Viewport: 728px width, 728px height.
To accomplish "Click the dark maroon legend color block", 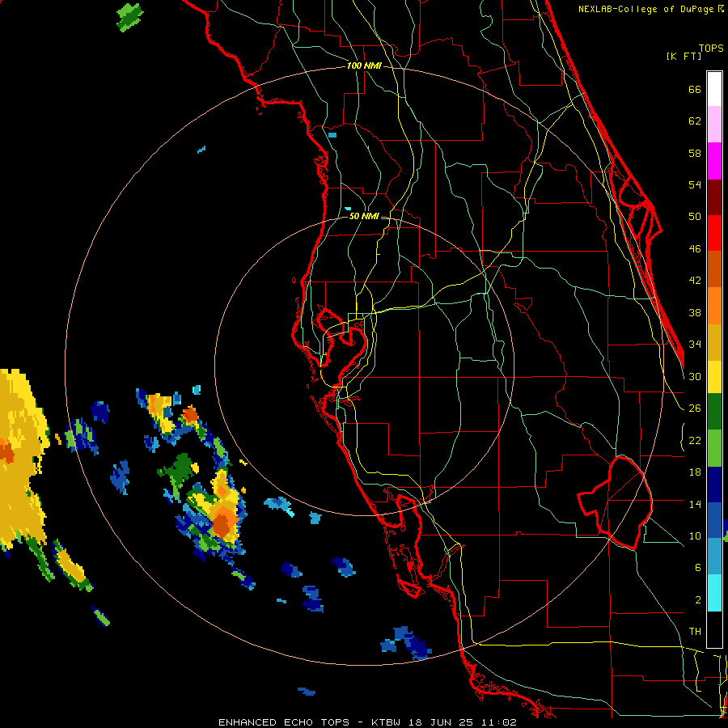I will [x=714, y=197].
